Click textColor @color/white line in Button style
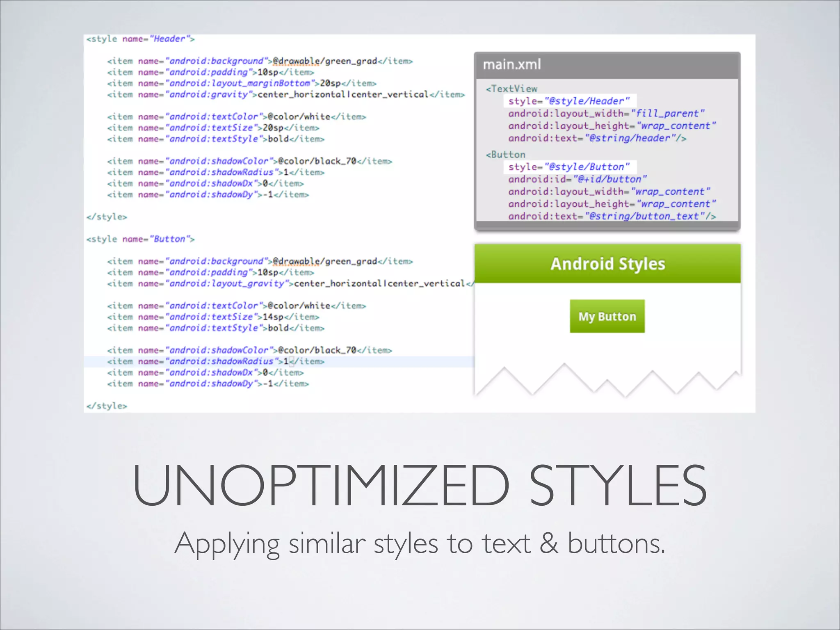 [236, 306]
